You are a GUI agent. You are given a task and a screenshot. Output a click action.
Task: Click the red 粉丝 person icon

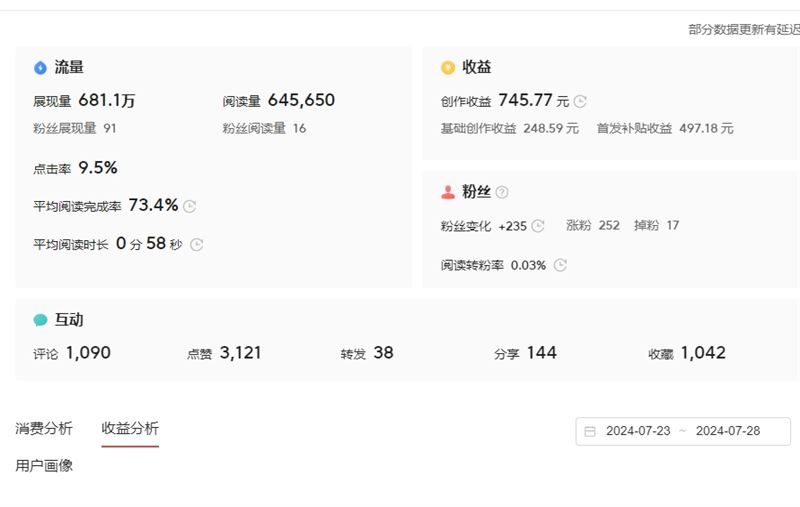point(448,192)
